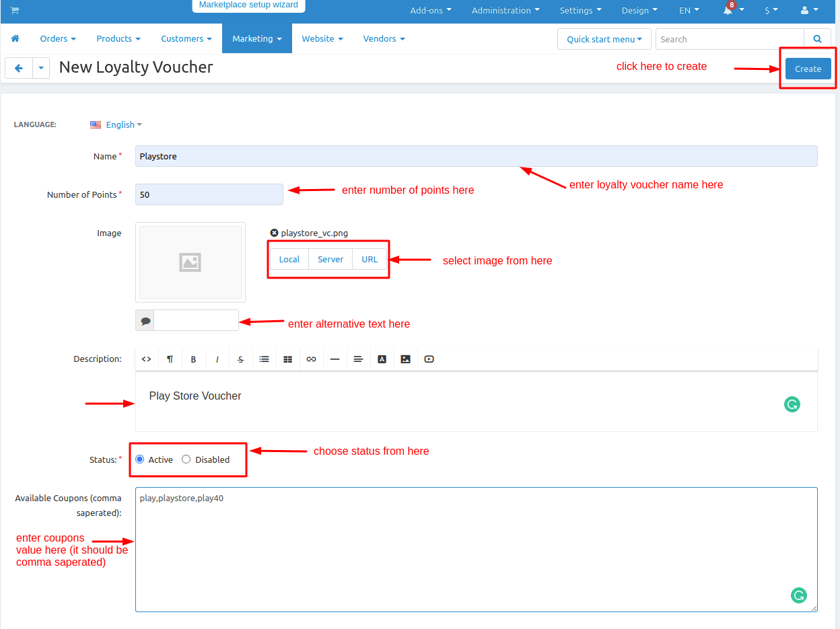Expand the caret beside the back button

[41, 68]
